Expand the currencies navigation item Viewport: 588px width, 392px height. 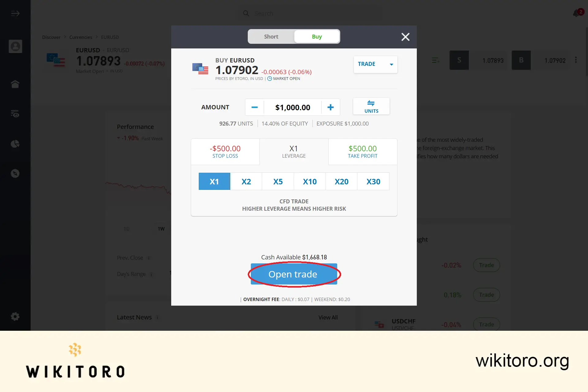coord(81,37)
